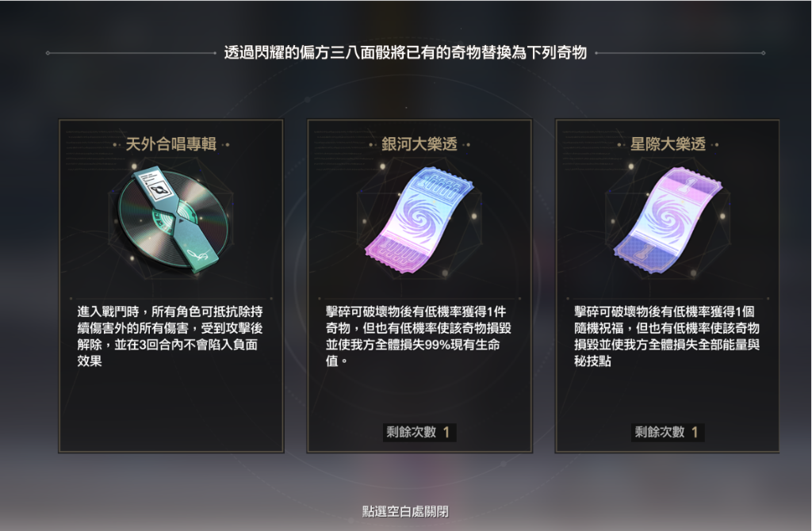Open the 星際大樂透 description about 隨機祝福

pyautogui.click(x=667, y=336)
